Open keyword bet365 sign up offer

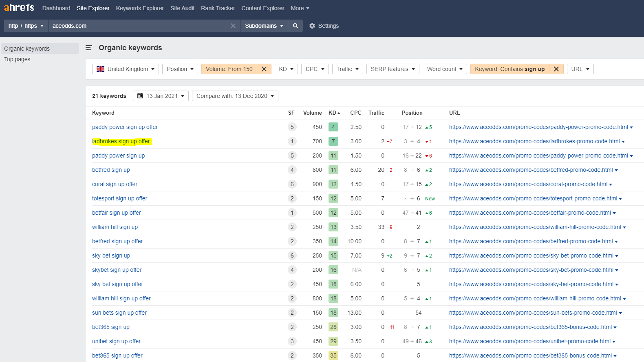tap(117, 355)
